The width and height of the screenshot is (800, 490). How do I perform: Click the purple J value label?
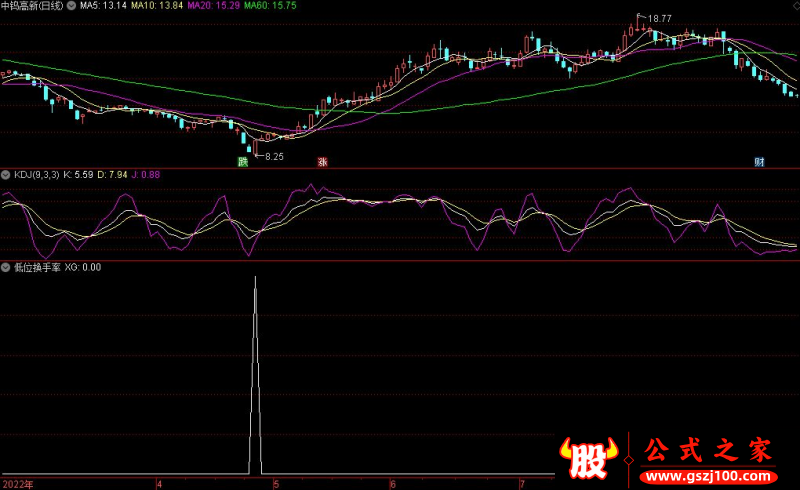(146, 174)
